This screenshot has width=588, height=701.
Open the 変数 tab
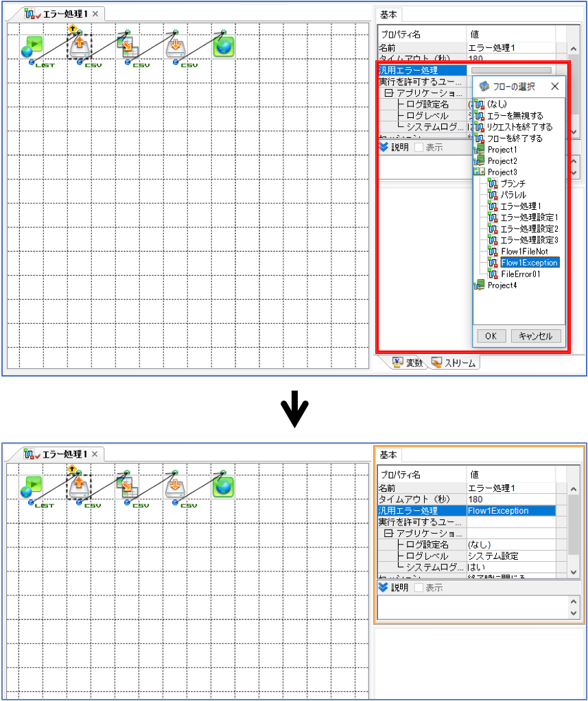(408, 363)
